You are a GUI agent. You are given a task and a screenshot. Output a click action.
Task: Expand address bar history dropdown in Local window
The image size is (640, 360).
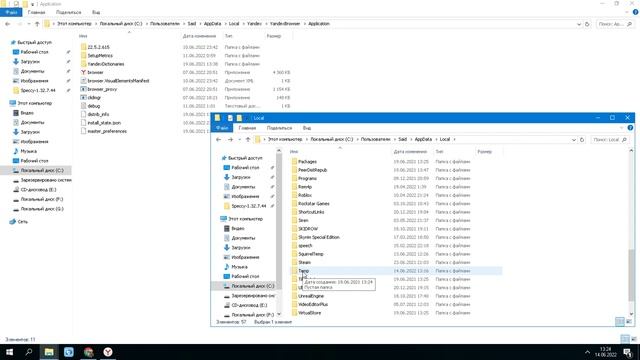point(573,140)
